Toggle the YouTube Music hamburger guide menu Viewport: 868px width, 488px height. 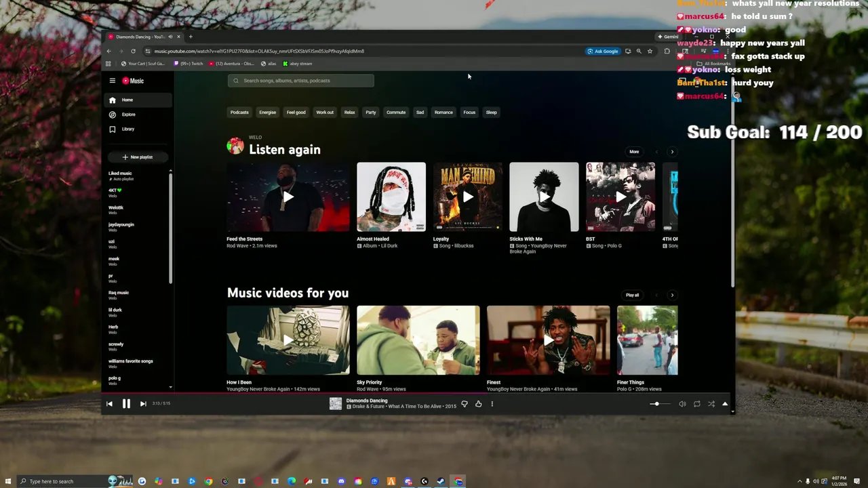[113, 81]
